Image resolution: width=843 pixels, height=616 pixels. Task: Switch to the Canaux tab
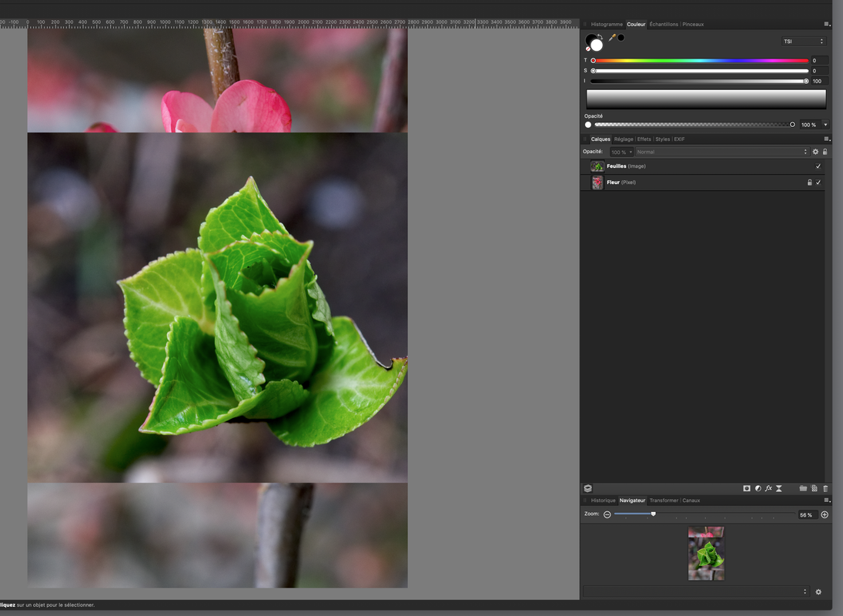point(691,500)
